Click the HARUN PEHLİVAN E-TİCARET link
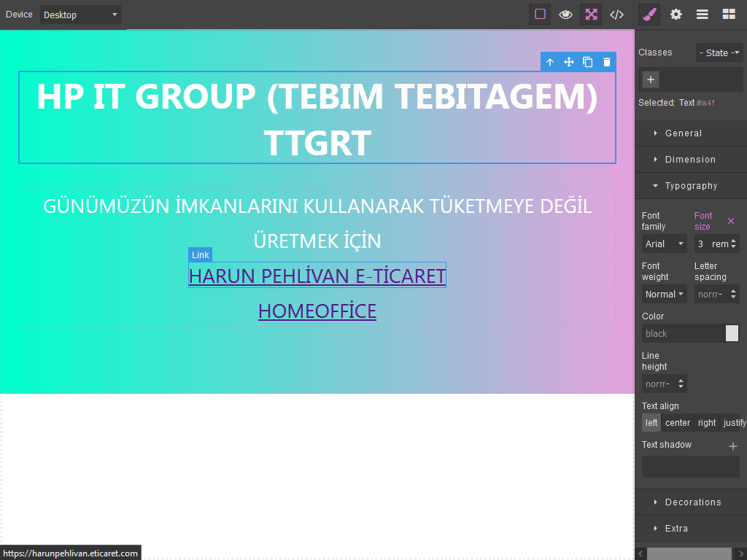 [x=317, y=276]
